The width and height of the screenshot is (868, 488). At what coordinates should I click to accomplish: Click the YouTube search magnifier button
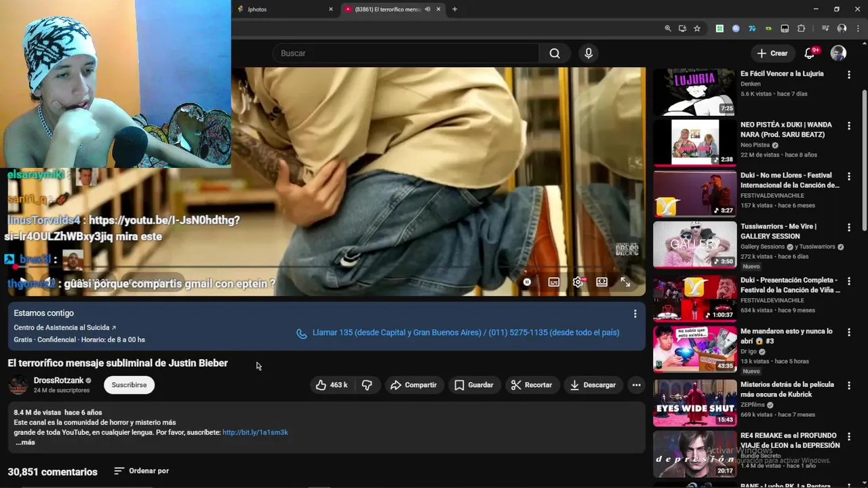point(555,54)
